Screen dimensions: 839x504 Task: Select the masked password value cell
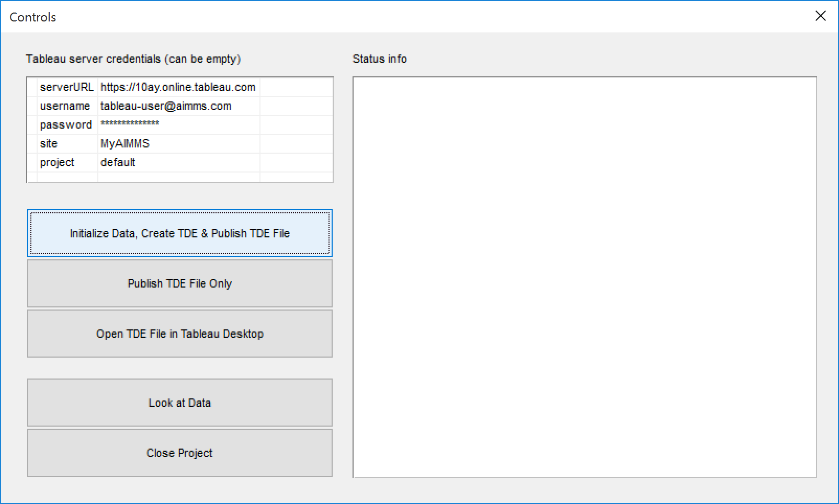tap(178, 125)
